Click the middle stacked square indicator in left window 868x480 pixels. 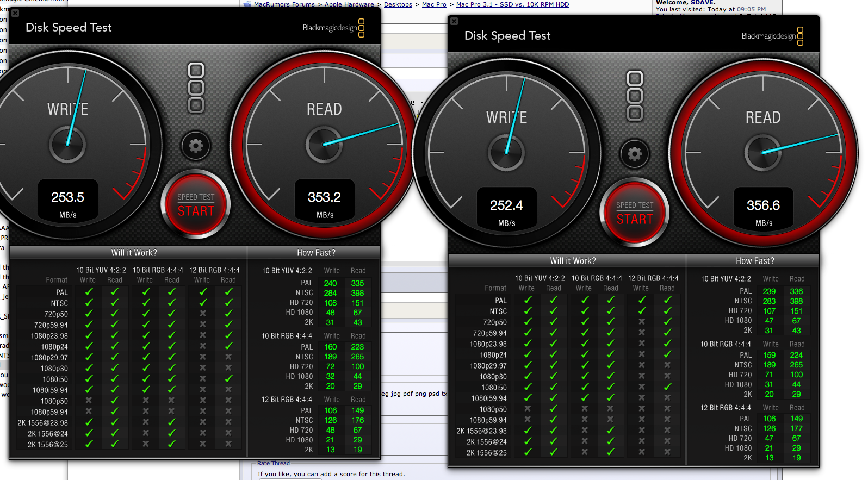pyautogui.click(x=196, y=88)
